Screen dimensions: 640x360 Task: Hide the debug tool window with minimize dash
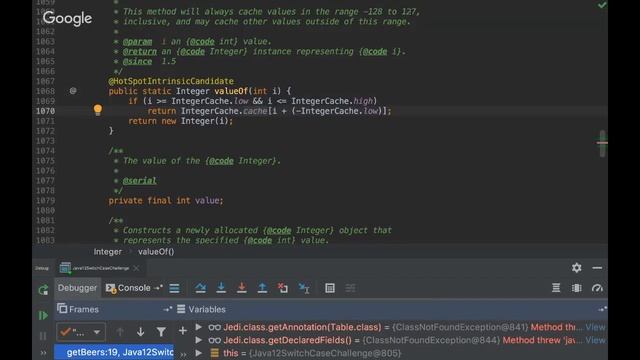pos(597,268)
